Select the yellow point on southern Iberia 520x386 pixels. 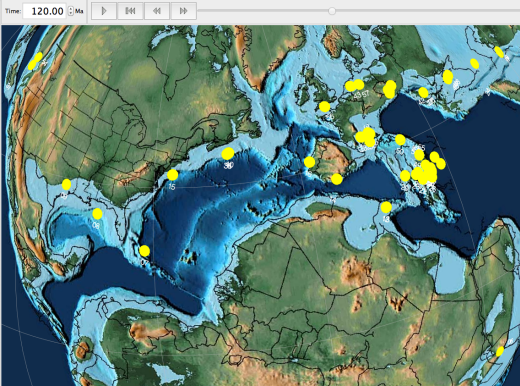tap(337, 179)
